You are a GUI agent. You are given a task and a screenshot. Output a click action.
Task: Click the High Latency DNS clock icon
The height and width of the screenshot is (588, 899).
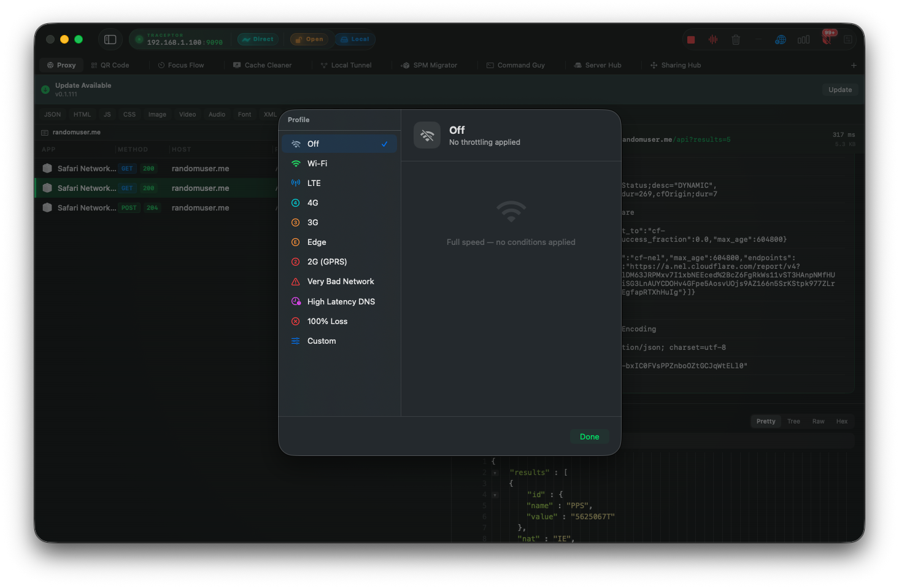coord(296,301)
